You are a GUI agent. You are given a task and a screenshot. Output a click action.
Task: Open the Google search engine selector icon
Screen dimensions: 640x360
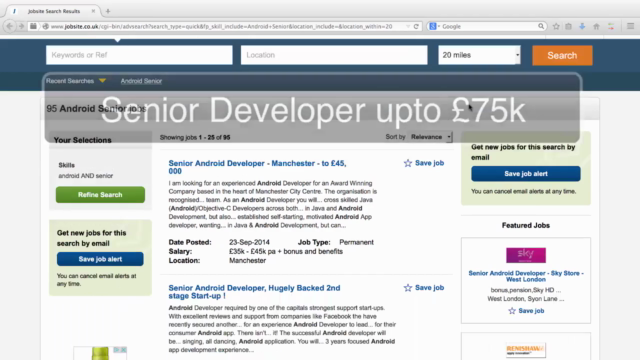(x=433, y=26)
